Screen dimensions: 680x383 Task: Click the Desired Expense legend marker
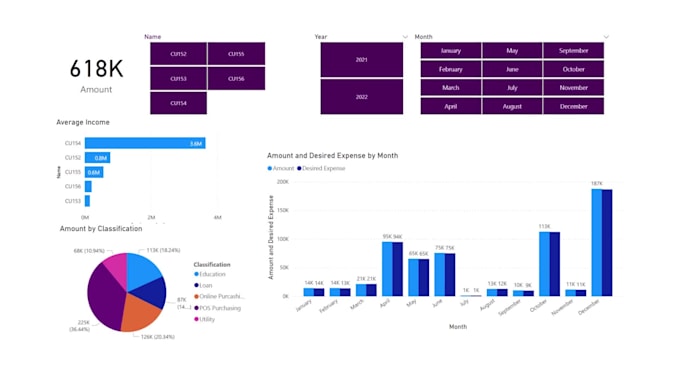pyautogui.click(x=299, y=168)
